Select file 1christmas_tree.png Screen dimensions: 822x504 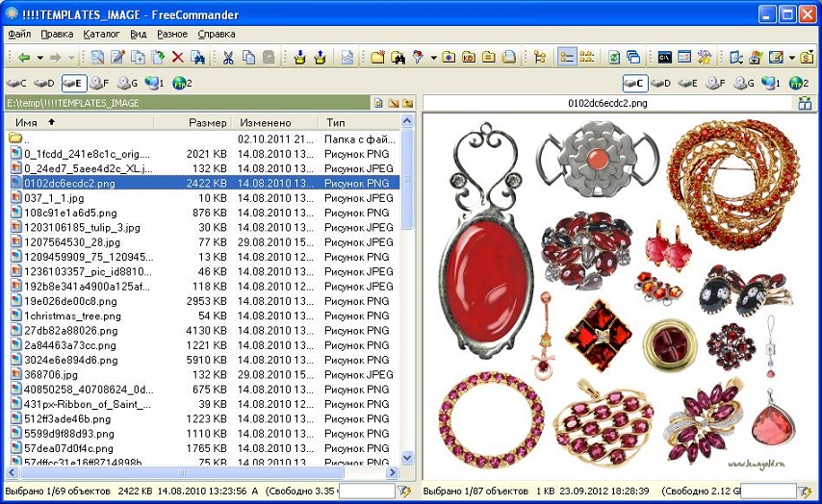pos(202,315)
